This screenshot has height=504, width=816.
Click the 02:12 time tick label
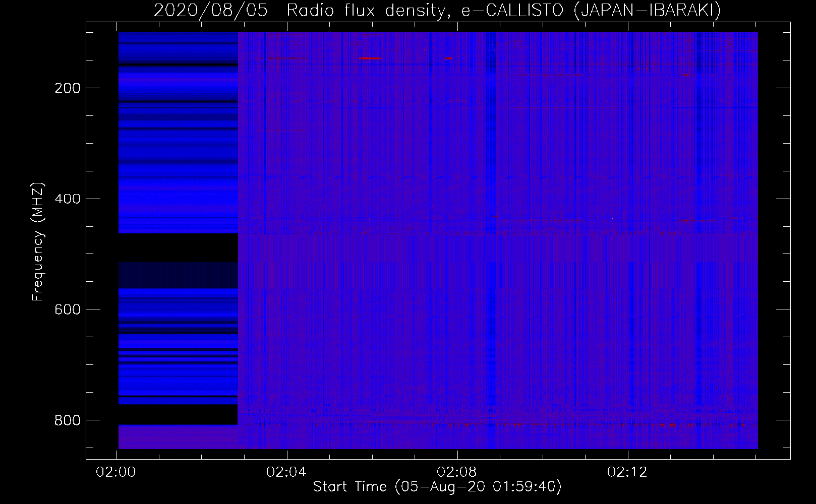pos(627,472)
